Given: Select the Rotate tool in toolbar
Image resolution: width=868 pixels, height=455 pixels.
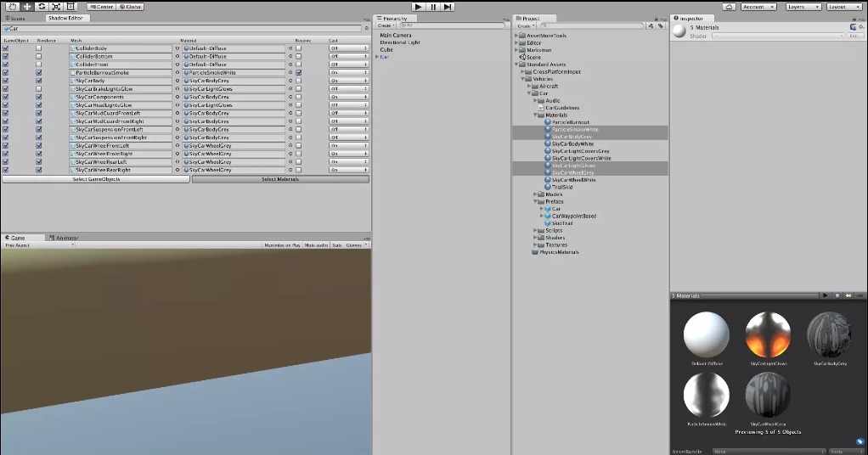Looking at the screenshot, I should (x=42, y=7).
